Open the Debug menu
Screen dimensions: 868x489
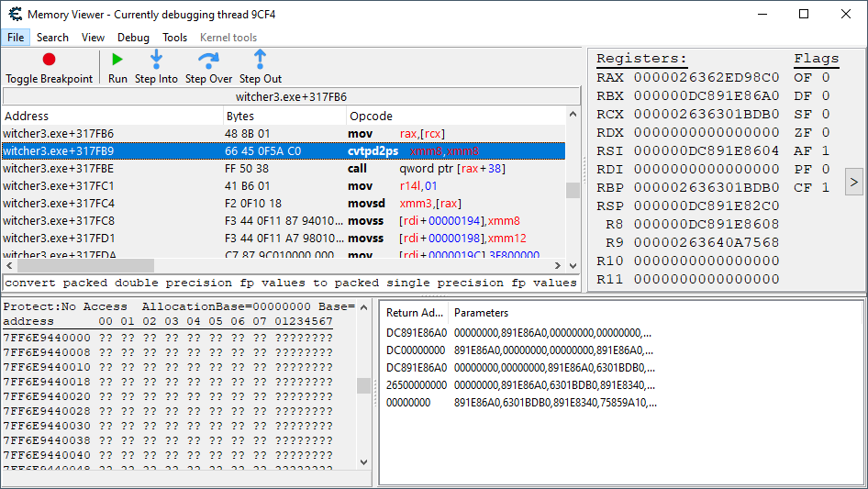point(133,38)
